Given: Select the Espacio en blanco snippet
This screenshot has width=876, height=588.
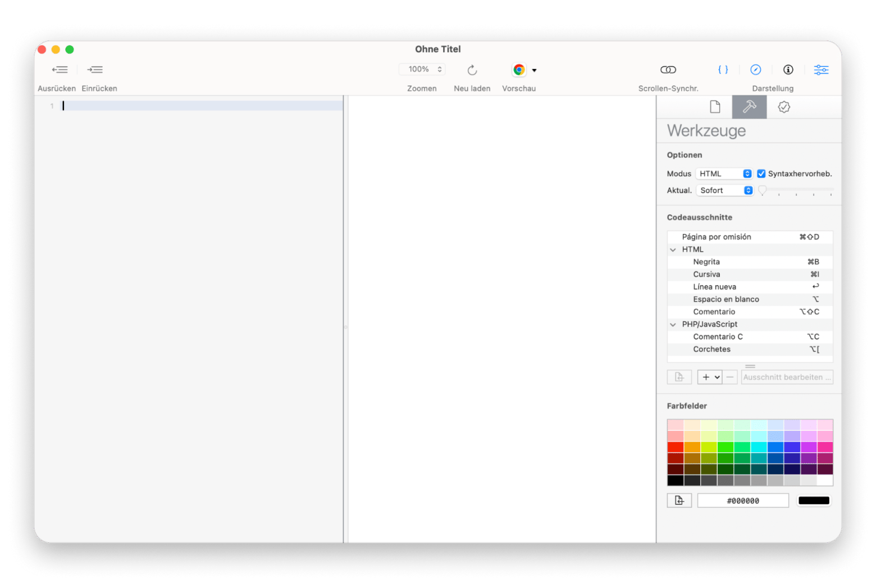Looking at the screenshot, I should point(750,299).
